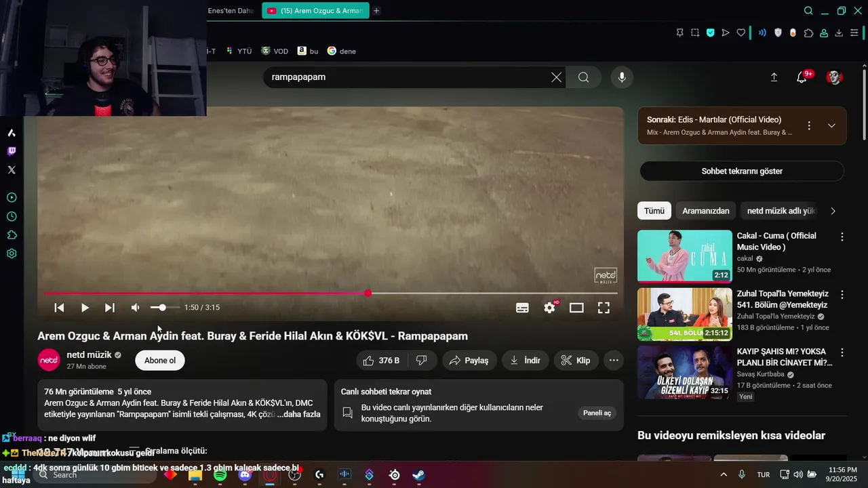Click the video volume slider
868x488 pixels.
click(x=164, y=308)
